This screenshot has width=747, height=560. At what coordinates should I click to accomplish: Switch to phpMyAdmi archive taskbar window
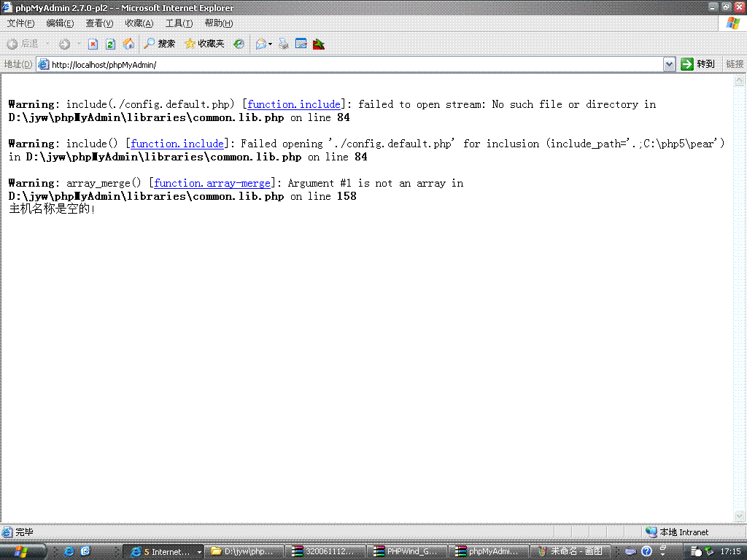(489, 551)
